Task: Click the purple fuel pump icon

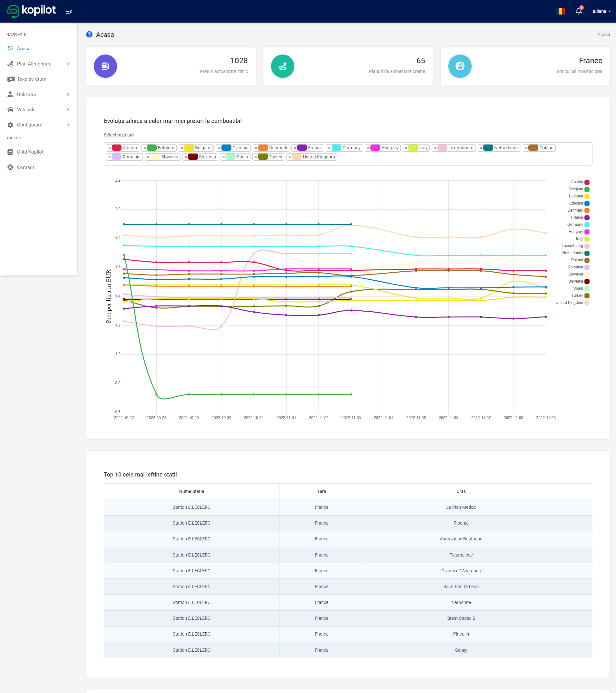Action: (105, 66)
